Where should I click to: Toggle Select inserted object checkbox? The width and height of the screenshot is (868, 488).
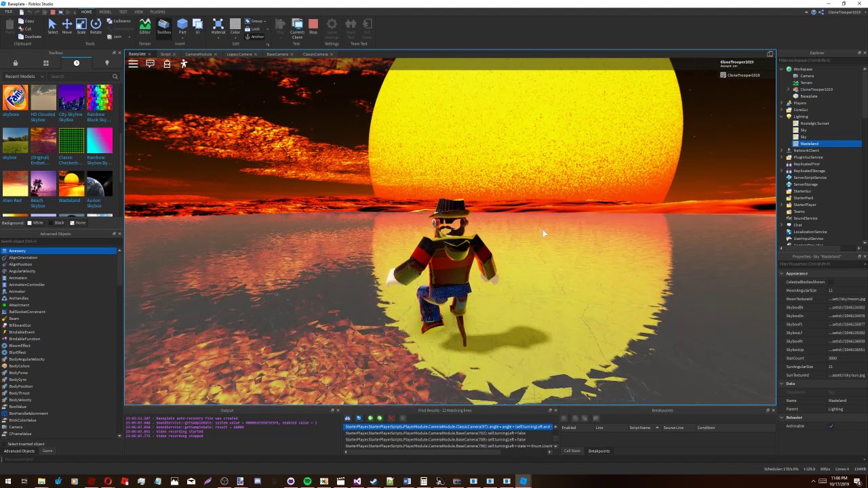click(5, 444)
